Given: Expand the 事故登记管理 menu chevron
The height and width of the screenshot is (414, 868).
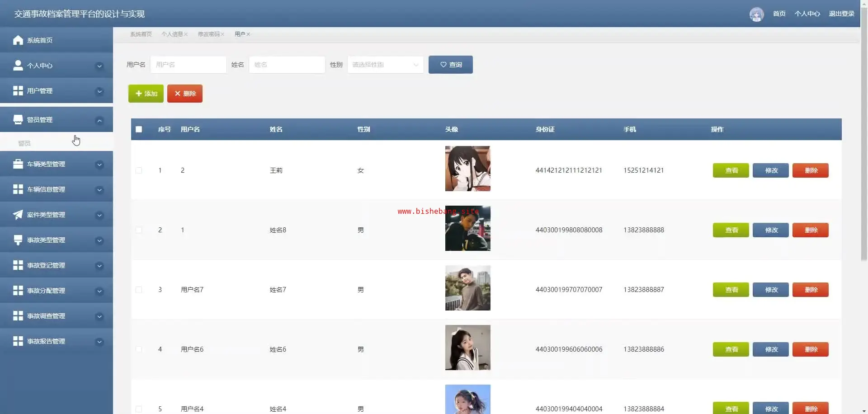Looking at the screenshot, I should [x=99, y=266].
